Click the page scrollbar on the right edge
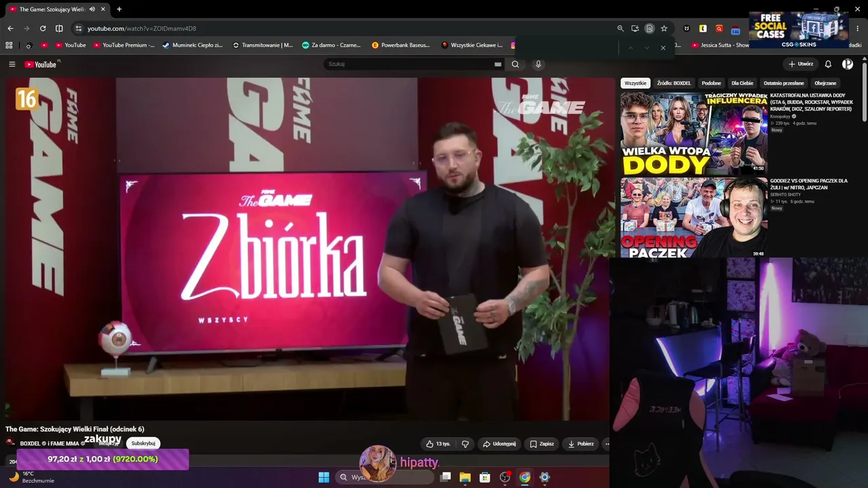The image size is (868, 488). (x=865, y=91)
